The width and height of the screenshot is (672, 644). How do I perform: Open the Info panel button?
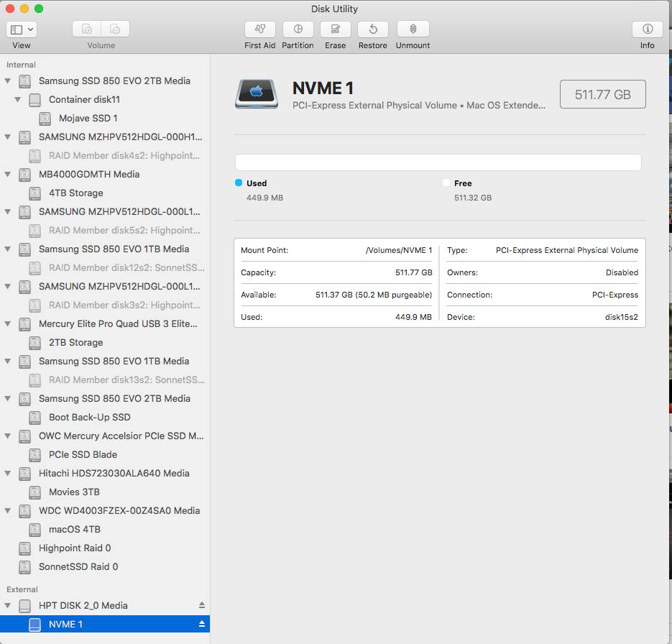tap(647, 29)
